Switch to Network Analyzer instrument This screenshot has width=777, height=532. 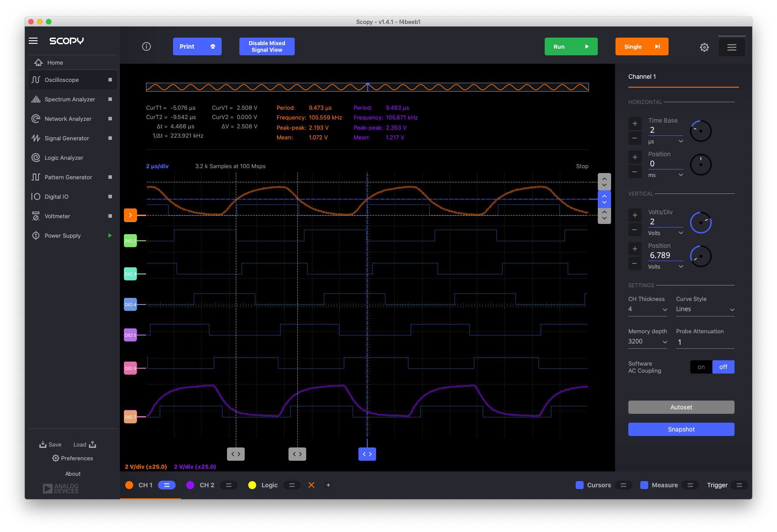(x=73, y=119)
